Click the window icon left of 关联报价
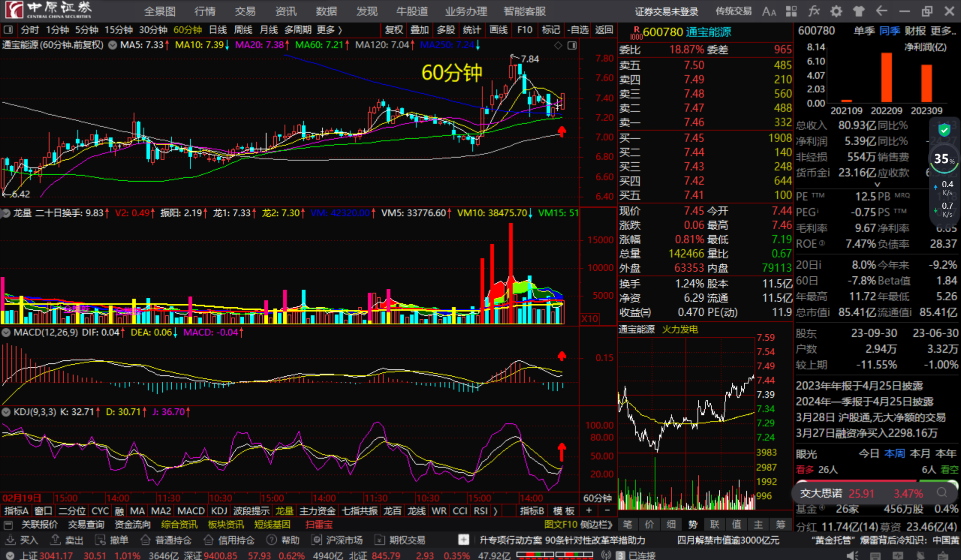Screen dimensions: 961x560 click(8, 525)
